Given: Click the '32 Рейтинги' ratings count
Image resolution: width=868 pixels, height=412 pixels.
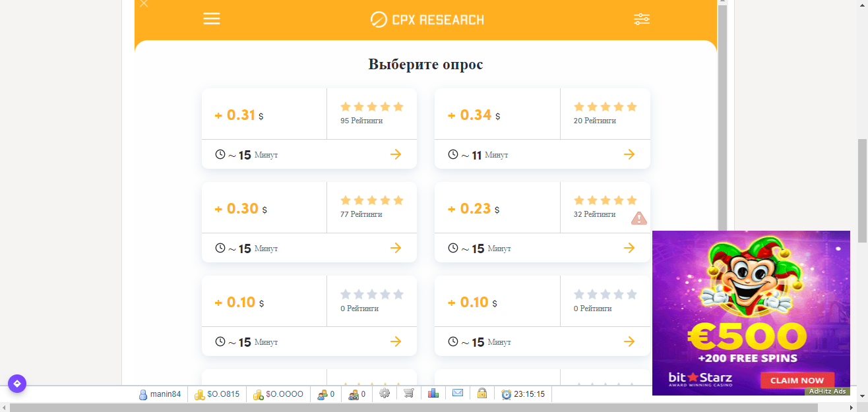Looking at the screenshot, I should [595, 214].
